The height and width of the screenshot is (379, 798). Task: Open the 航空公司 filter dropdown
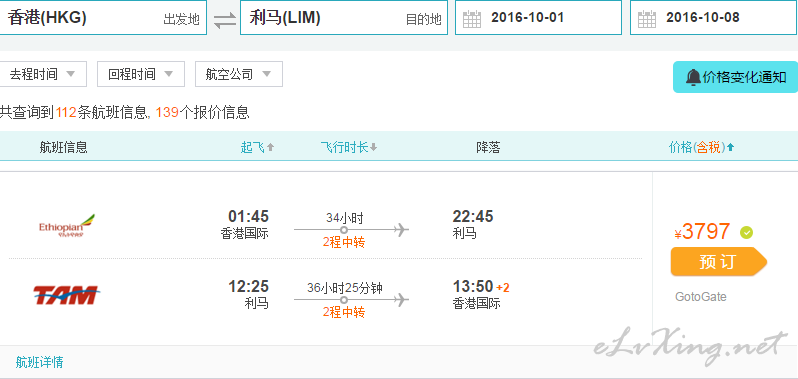pos(239,74)
